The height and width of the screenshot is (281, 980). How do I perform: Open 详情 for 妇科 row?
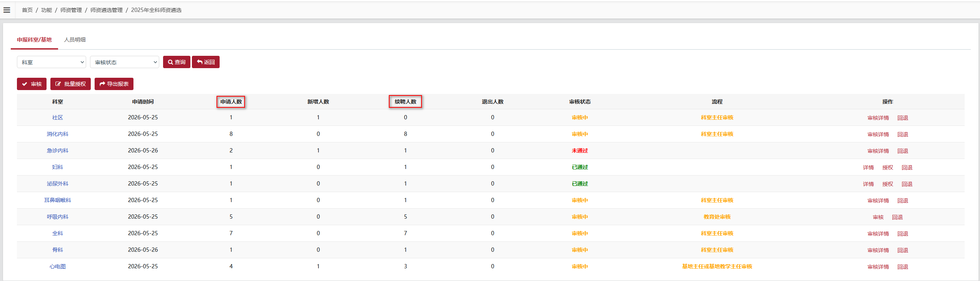pyautogui.click(x=868, y=167)
